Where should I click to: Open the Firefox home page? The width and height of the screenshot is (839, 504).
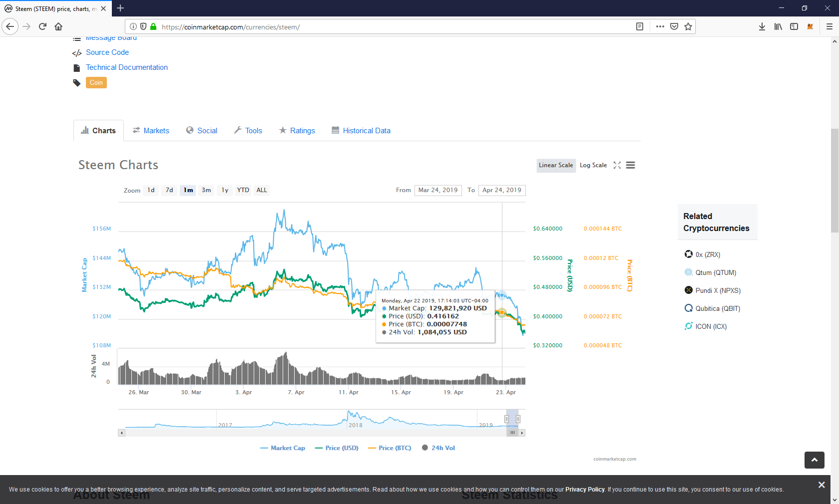pos(58,26)
